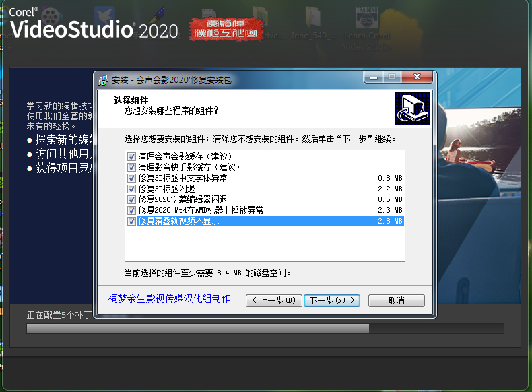Screen dimensions: 532x392
Task: Click 选择组件 dialog heading text
Action: click(x=131, y=100)
